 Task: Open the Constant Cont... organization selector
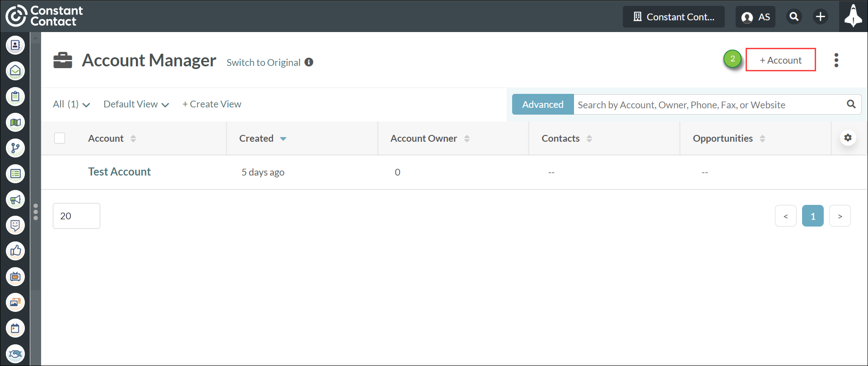coord(674,17)
